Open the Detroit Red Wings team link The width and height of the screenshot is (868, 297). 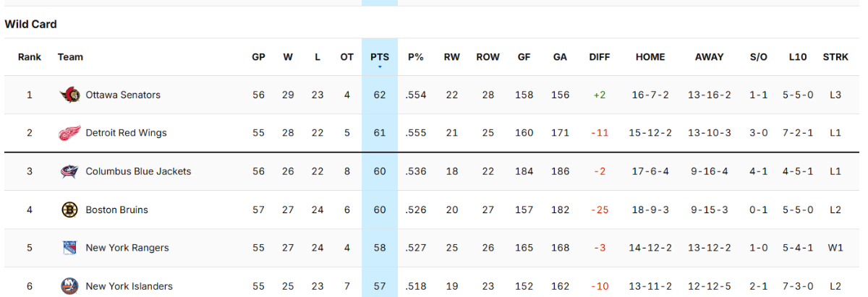pyautogui.click(x=126, y=133)
